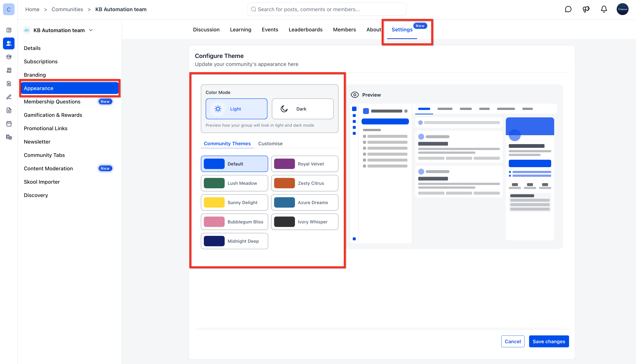
Task: Switch to the Leaderboards tab
Action: point(305,30)
